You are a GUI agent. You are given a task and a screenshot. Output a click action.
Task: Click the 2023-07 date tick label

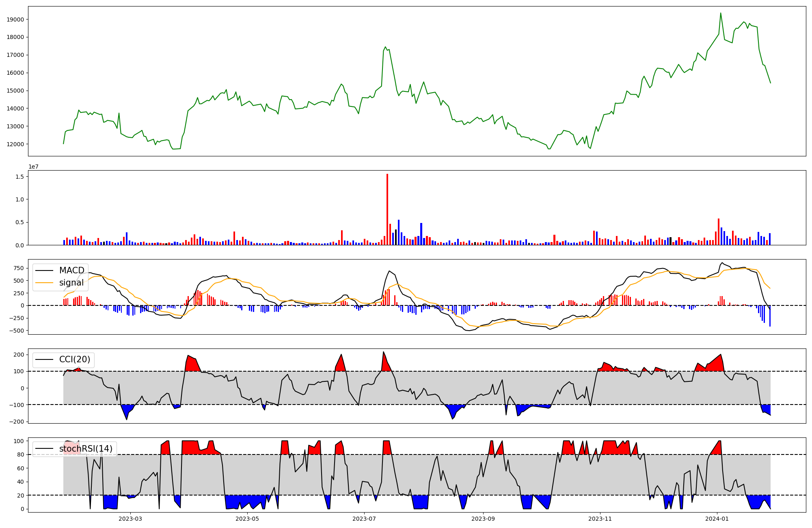click(x=364, y=519)
